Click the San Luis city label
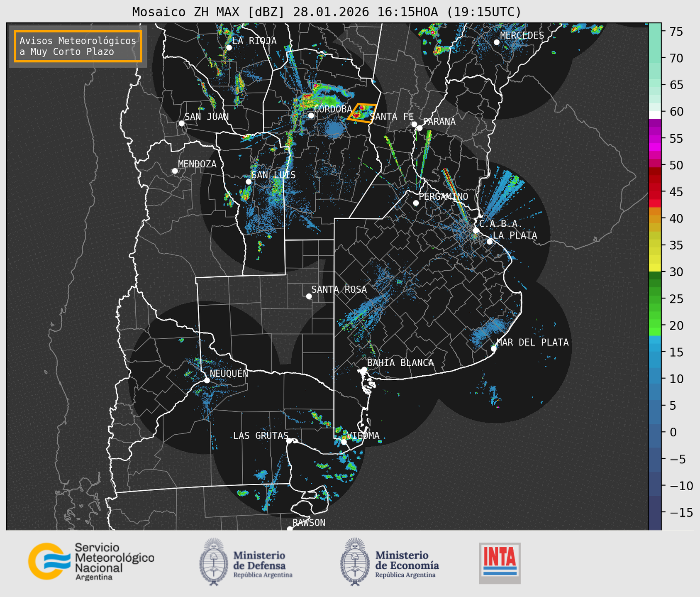Image resolution: width=700 pixels, height=597 pixels. click(x=273, y=175)
